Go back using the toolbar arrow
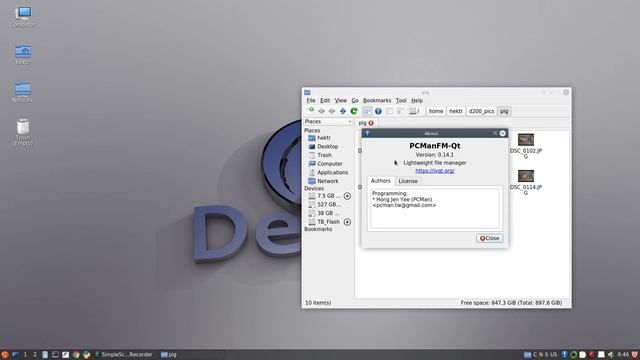 coord(322,111)
